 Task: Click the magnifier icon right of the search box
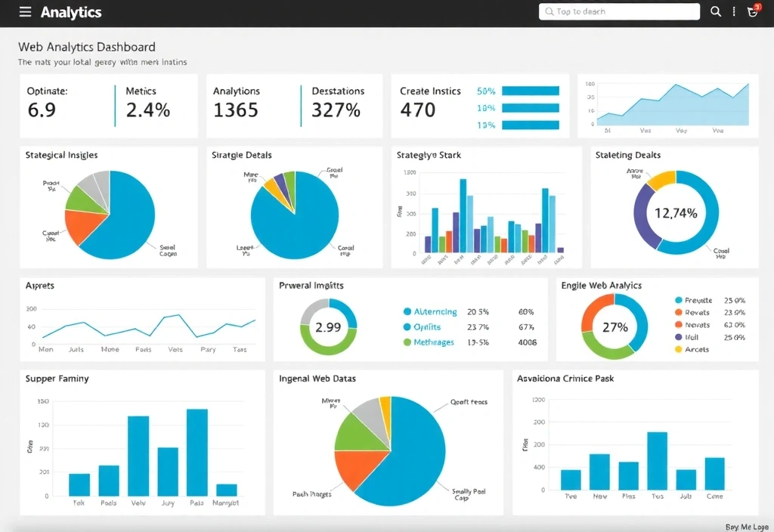click(x=716, y=11)
